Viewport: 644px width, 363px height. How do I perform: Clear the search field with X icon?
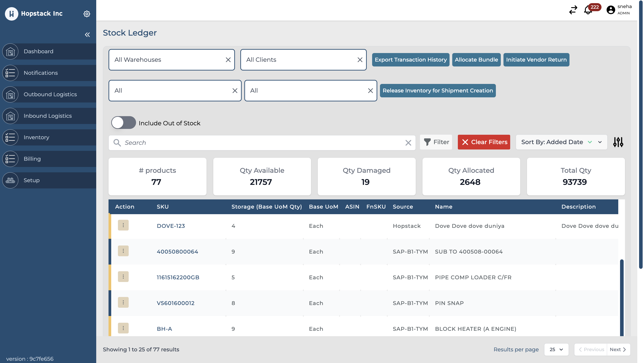(408, 143)
